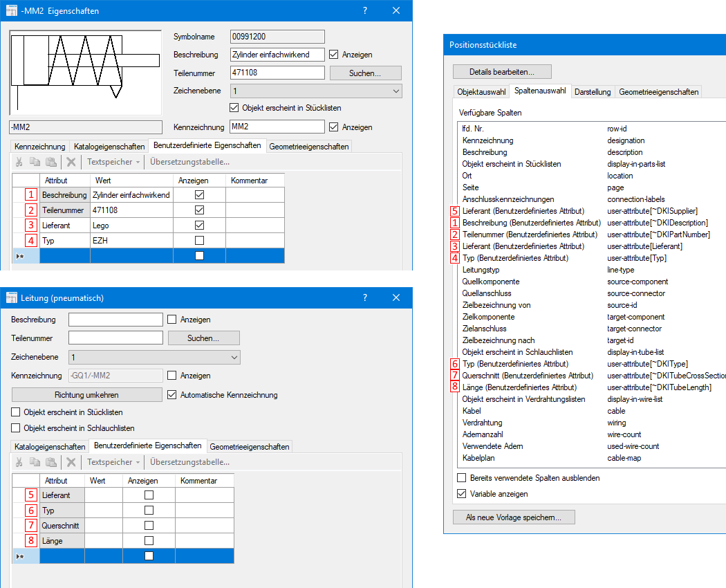Viewport: 726px width, 588px height.
Task: Click the Teilenummer field containing 471108
Action: pyautogui.click(x=277, y=73)
